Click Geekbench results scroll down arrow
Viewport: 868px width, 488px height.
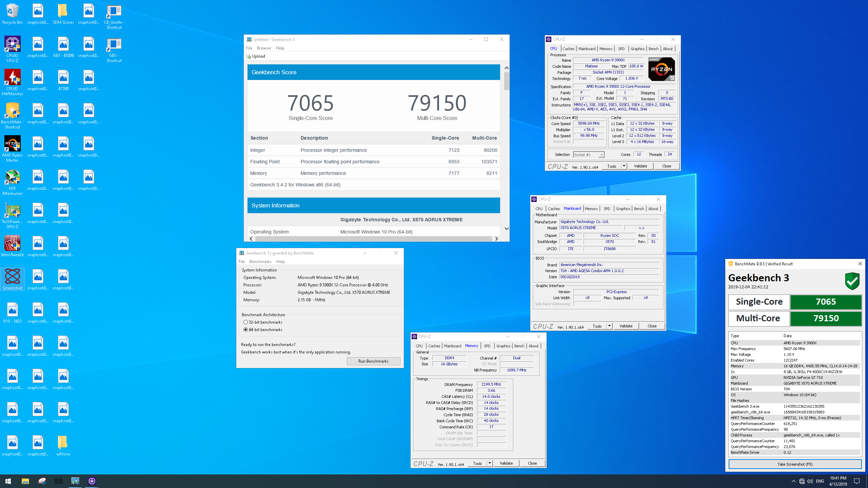pos(507,229)
